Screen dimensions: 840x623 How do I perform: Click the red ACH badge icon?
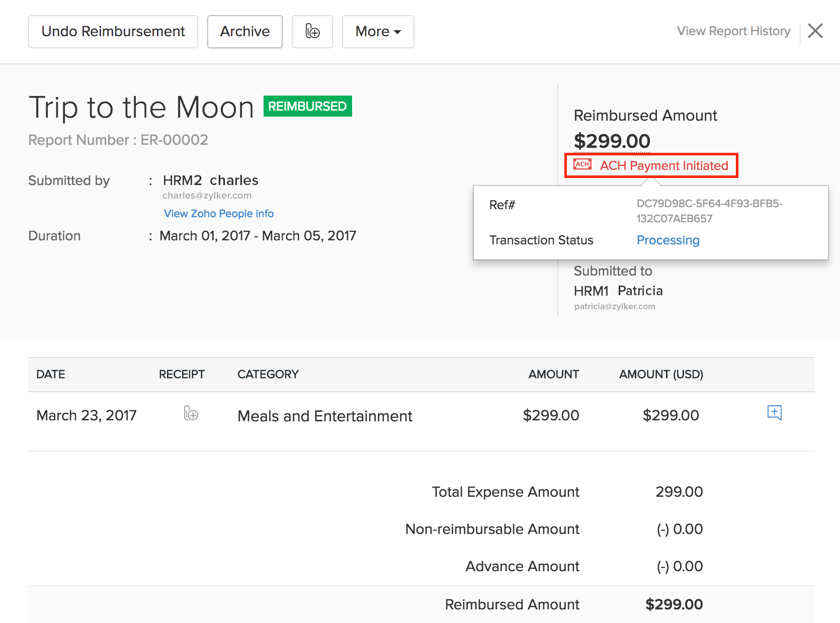(x=582, y=164)
